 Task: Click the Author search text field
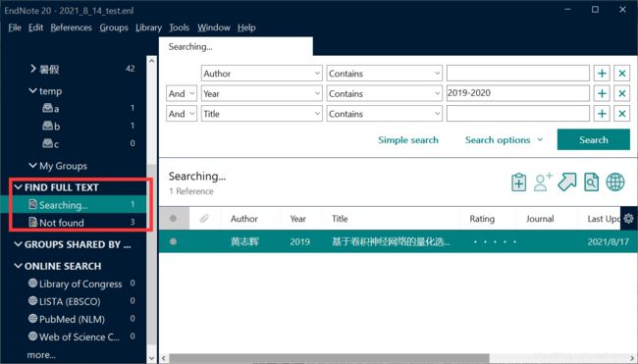518,74
